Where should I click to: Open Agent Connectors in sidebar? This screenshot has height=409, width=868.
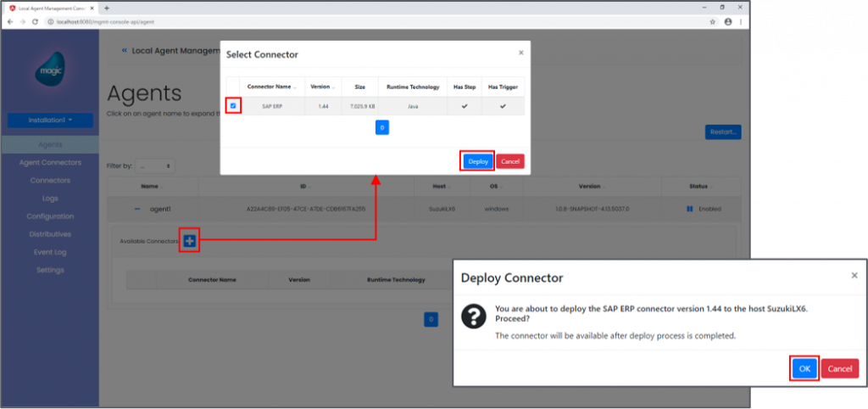[x=50, y=162]
